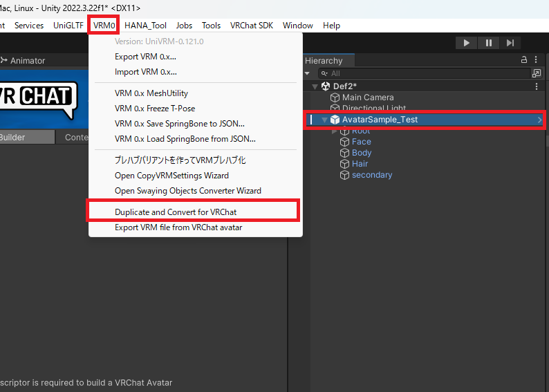Select the Body object
The width and height of the screenshot is (549, 392).
tap(362, 153)
